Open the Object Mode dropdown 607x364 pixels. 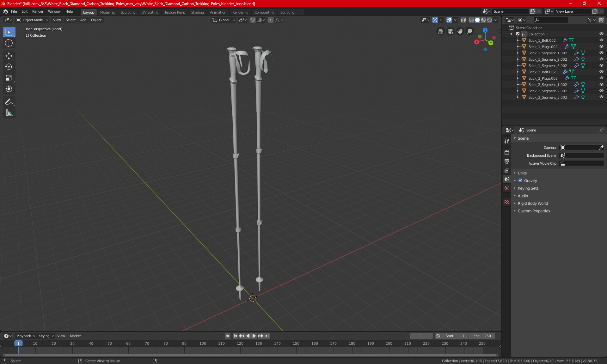[x=32, y=20]
